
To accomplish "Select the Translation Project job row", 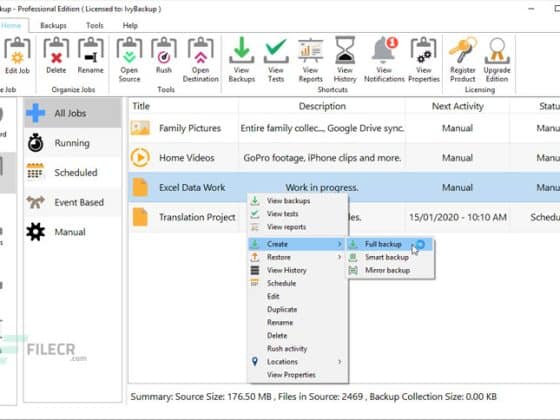I will coord(344,217).
